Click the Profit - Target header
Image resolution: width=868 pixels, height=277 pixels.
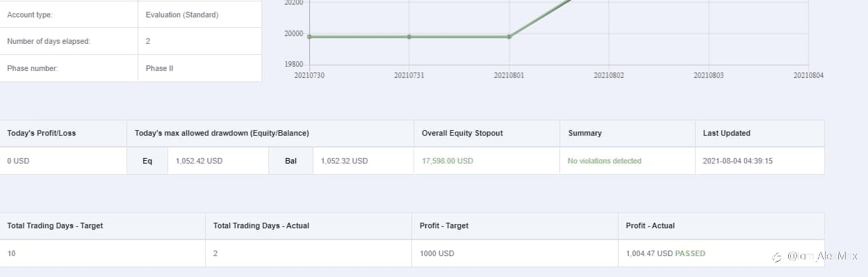tap(444, 225)
